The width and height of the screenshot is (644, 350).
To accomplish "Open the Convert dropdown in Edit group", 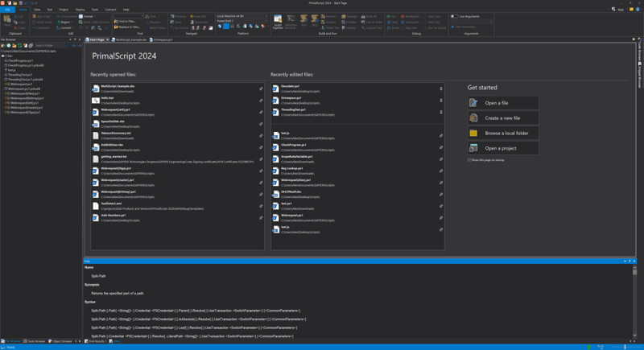I will [65, 28].
